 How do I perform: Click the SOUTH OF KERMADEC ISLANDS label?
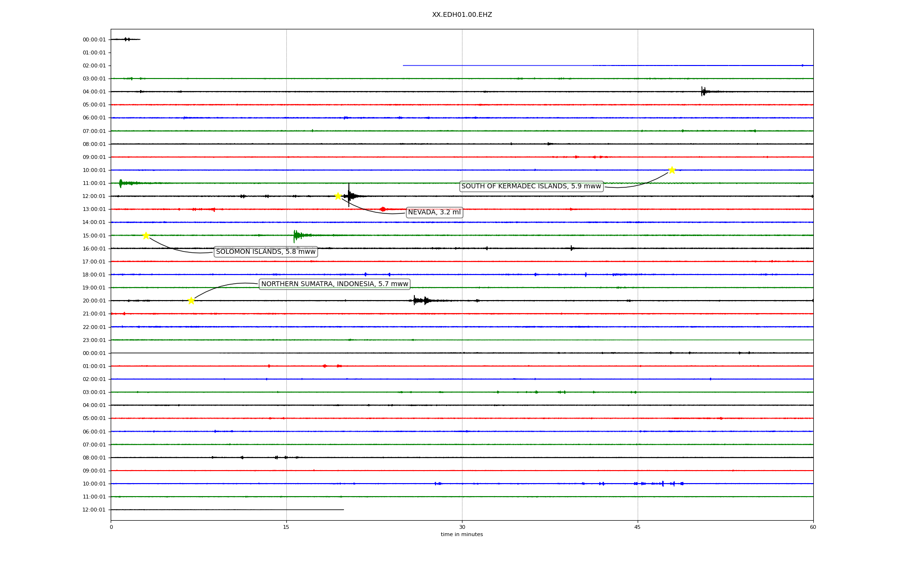[x=531, y=186]
